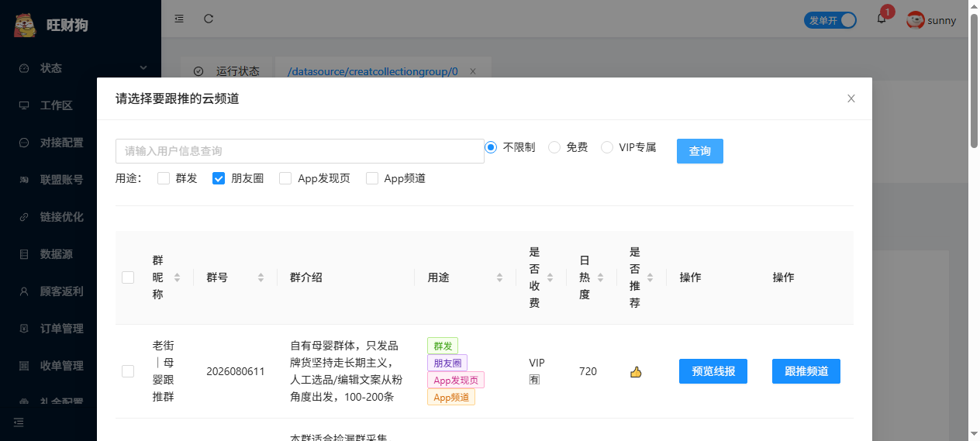Click the green 群发 tag
This screenshot has height=441, width=980.
click(443, 346)
